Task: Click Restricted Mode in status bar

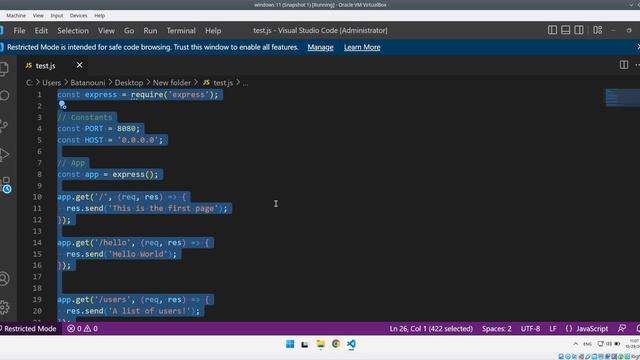Action: (x=29, y=329)
